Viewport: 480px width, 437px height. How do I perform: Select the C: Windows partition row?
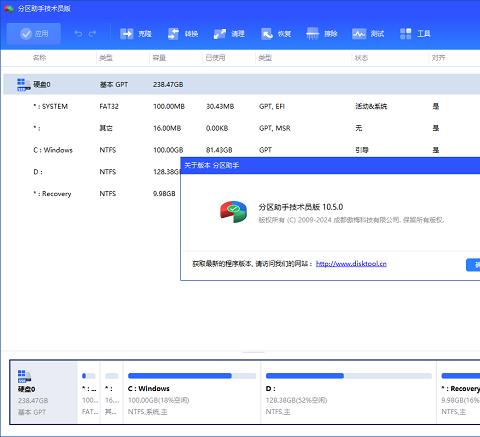pyautogui.click(x=242, y=150)
